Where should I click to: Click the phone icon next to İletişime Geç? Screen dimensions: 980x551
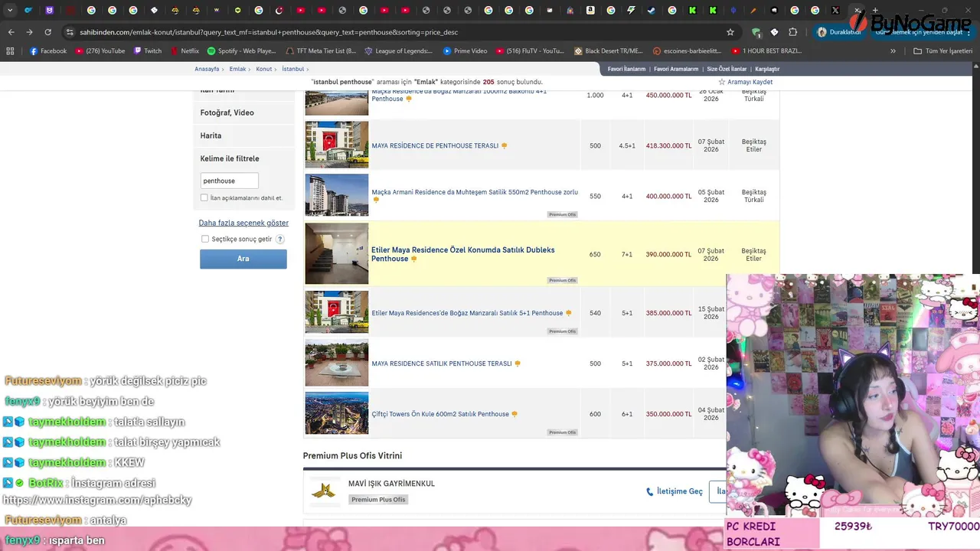click(x=650, y=492)
